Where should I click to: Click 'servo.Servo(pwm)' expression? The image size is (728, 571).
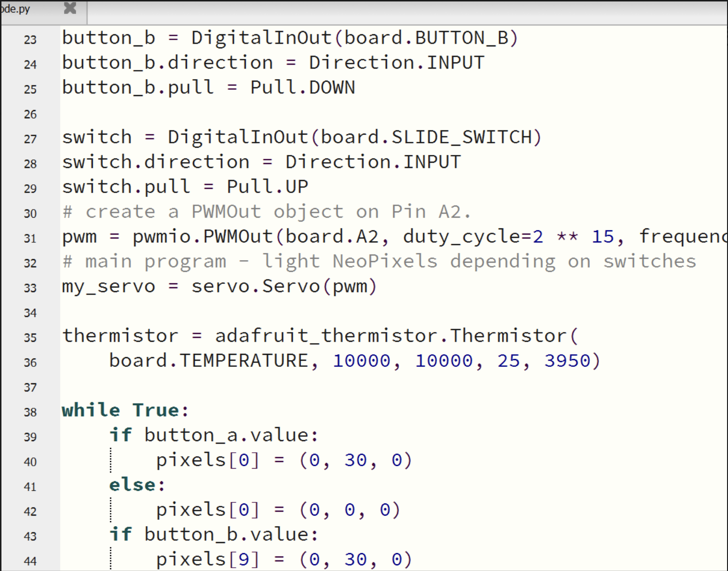click(x=284, y=286)
